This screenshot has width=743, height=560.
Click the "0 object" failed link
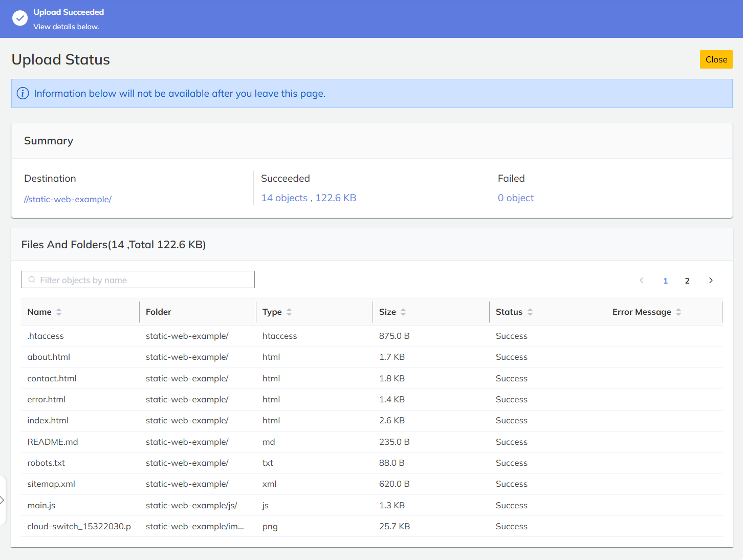click(x=515, y=198)
